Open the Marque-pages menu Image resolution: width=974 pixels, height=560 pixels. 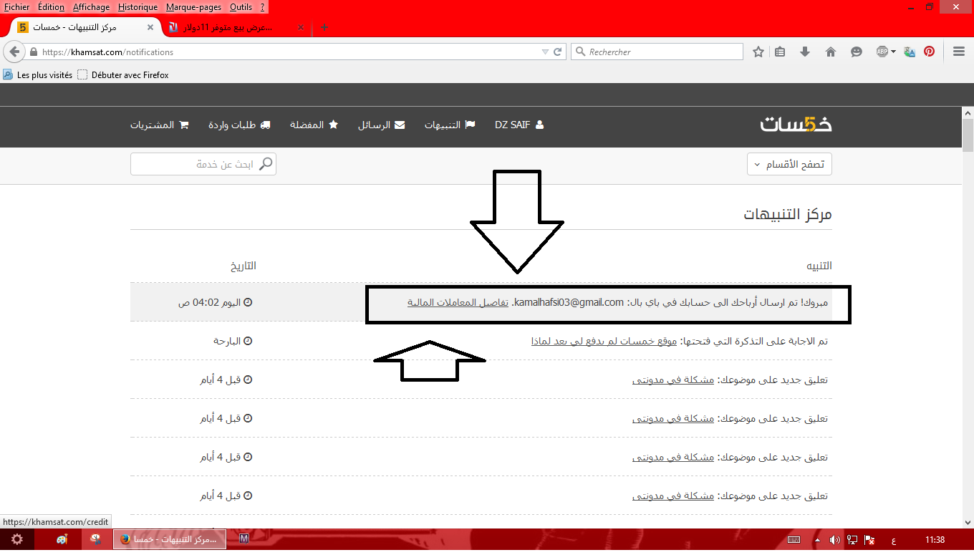193,6
